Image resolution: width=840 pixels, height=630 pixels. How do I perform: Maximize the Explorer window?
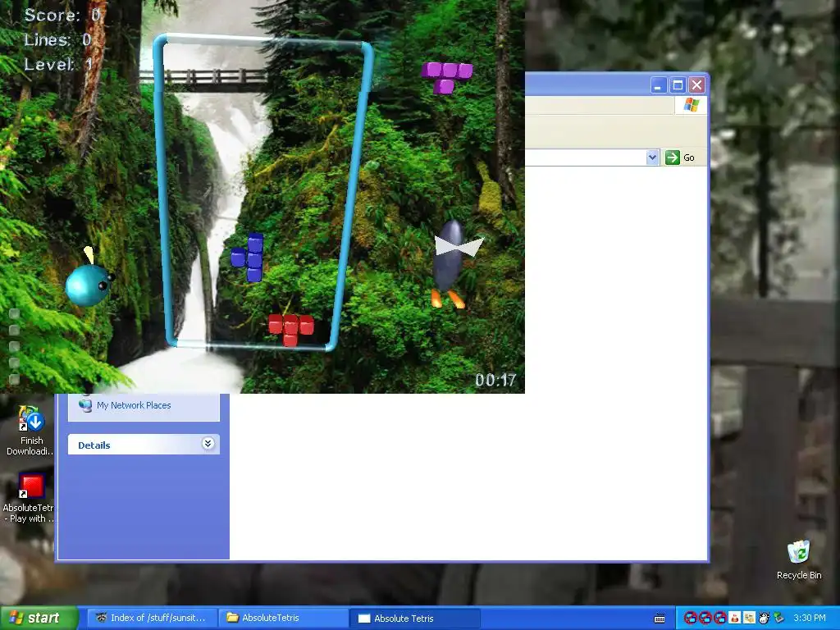(x=678, y=85)
